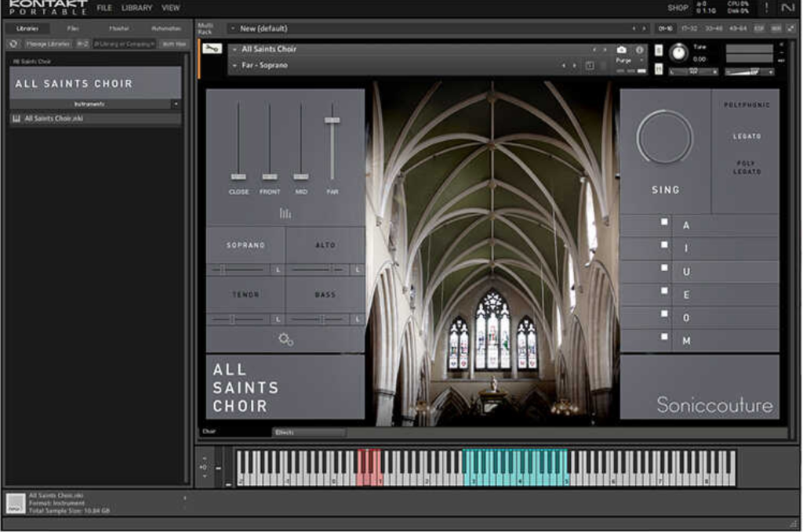The width and height of the screenshot is (803, 532).
Task: Toggle the E vowel checkbox
Action: 664,291
